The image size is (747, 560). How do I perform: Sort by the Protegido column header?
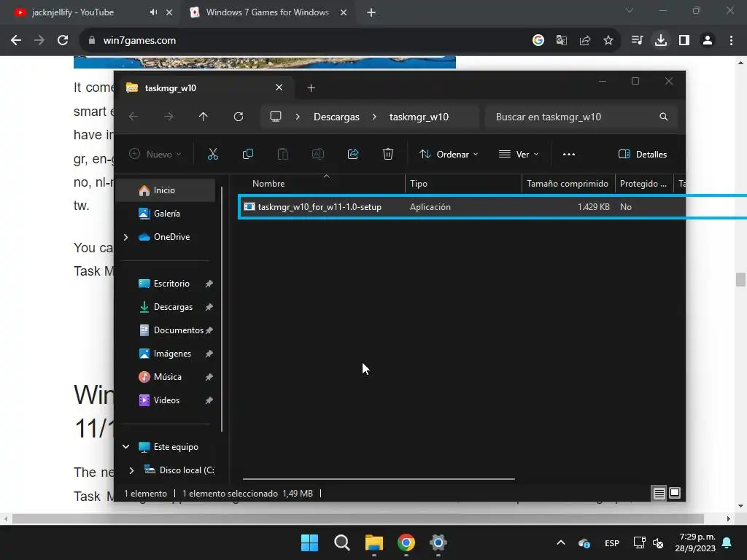[x=643, y=184]
